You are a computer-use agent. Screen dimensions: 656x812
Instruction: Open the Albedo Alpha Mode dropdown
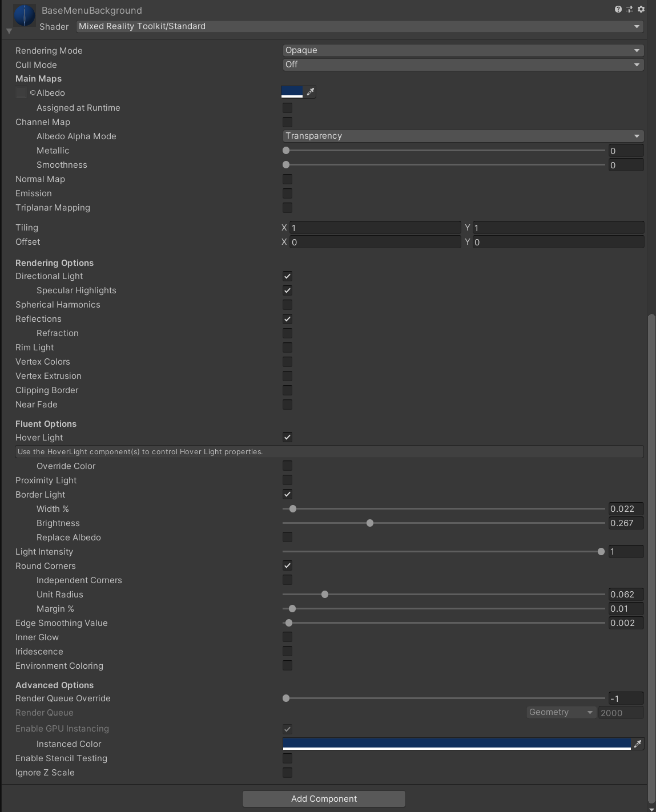point(463,136)
